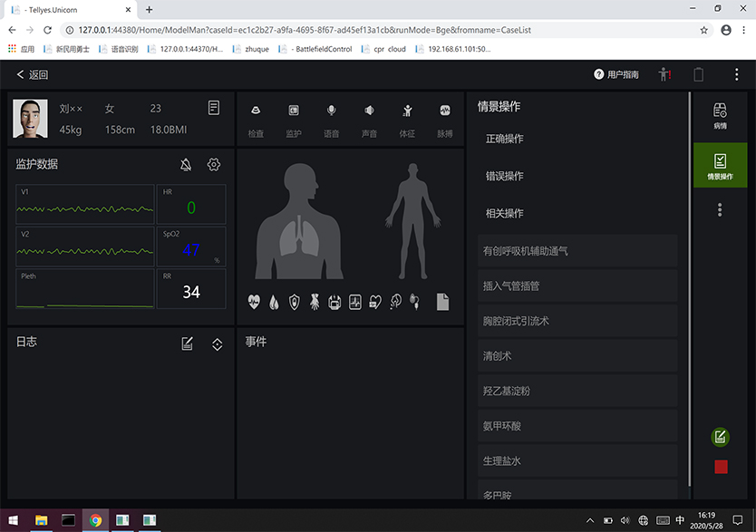Open the 声音 speaker icon
756x532 pixels.
point(369,111)
